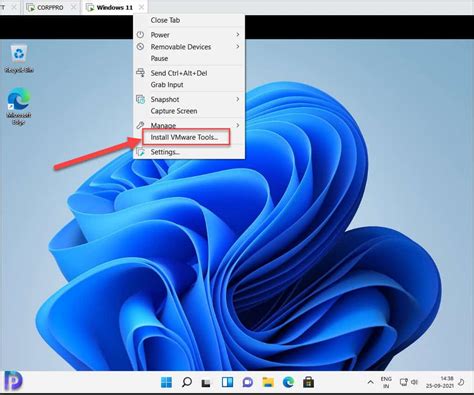Launch the Chat icon in taskbar
Viewport: 474px width, 395px height.
tap(248, 382)
